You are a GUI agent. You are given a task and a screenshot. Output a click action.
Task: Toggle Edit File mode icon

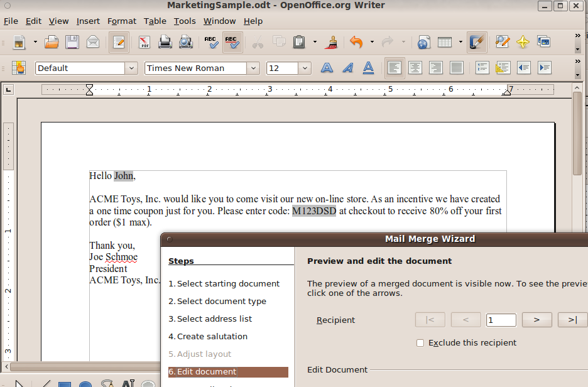(x=119, y=42)
